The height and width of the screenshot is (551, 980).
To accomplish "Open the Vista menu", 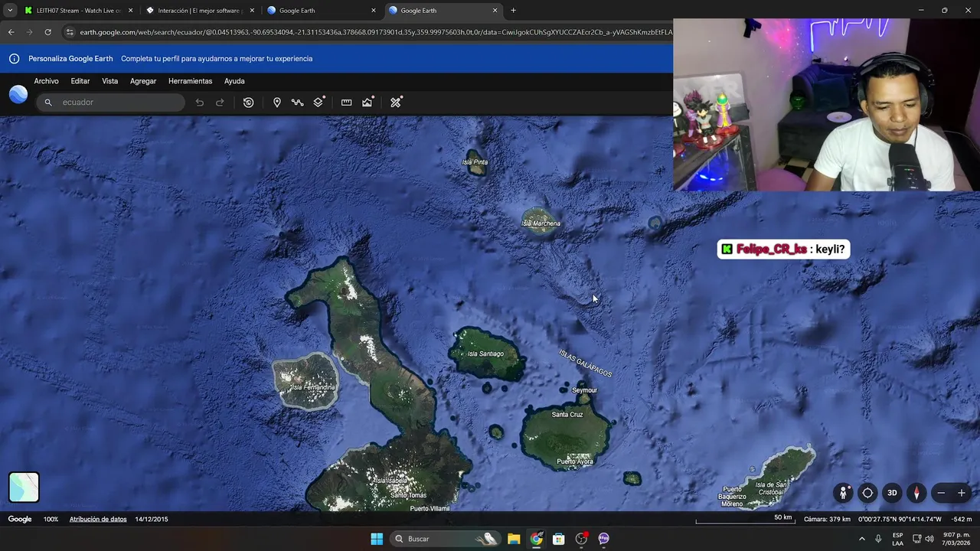I will tap(110, 81).
